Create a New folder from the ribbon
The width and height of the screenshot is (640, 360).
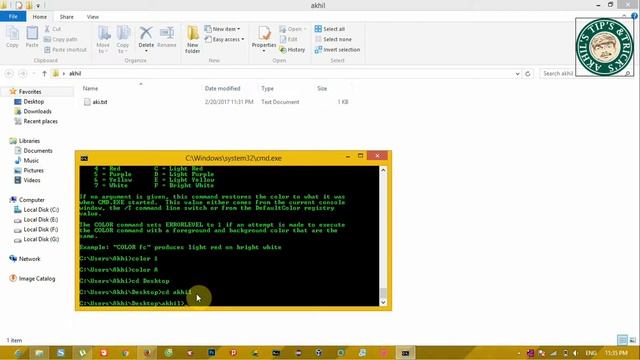tap(192, 40)
